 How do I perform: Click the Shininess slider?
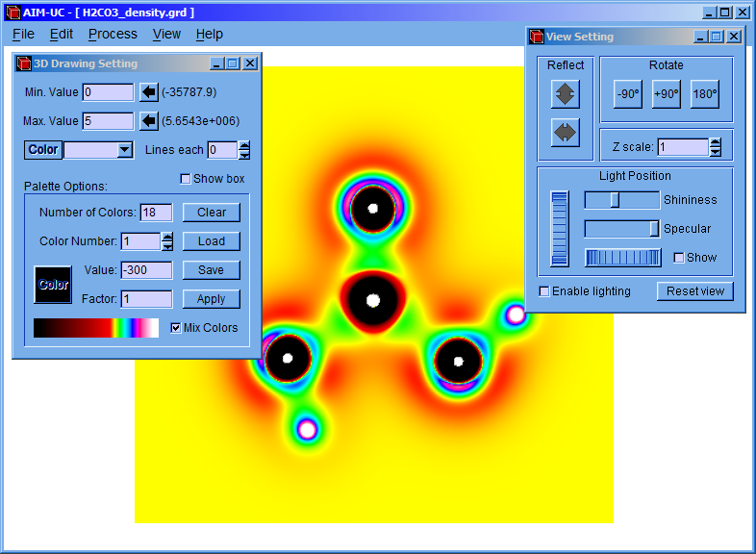click(x=621, y=200)
